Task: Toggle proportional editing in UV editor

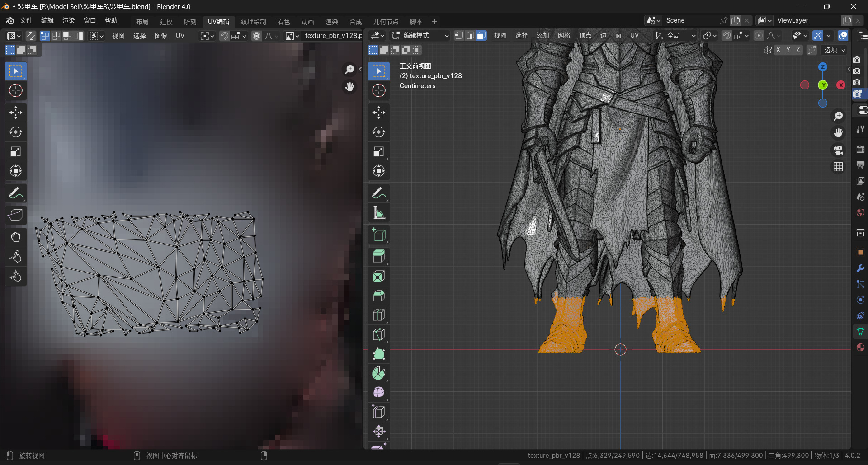Action: 256,36
